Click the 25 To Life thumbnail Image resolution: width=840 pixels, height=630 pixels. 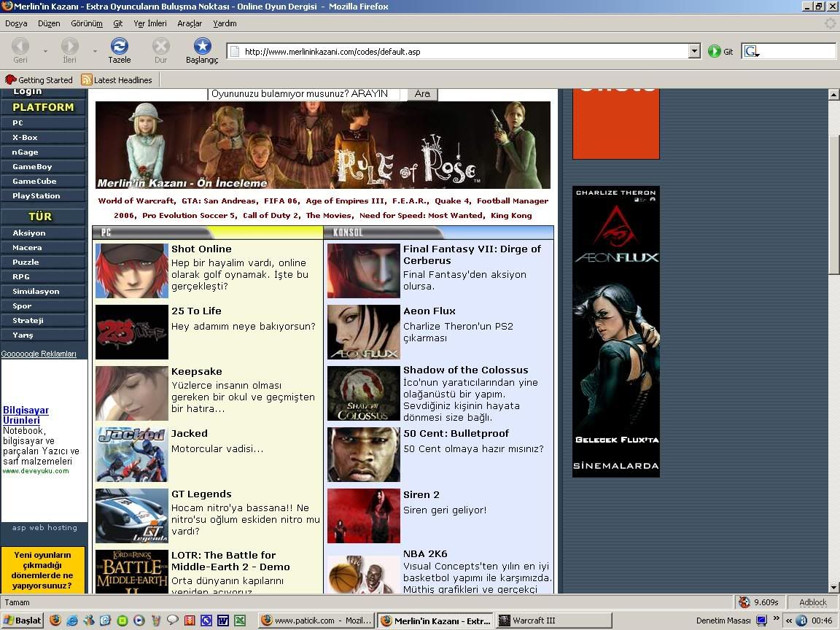(x=132, y=332)
